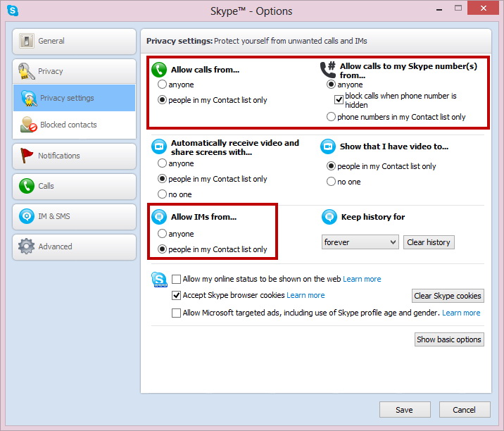Click the Skype number phone hash icon
Screen dimensions: 504x431
tap(328, 69)
